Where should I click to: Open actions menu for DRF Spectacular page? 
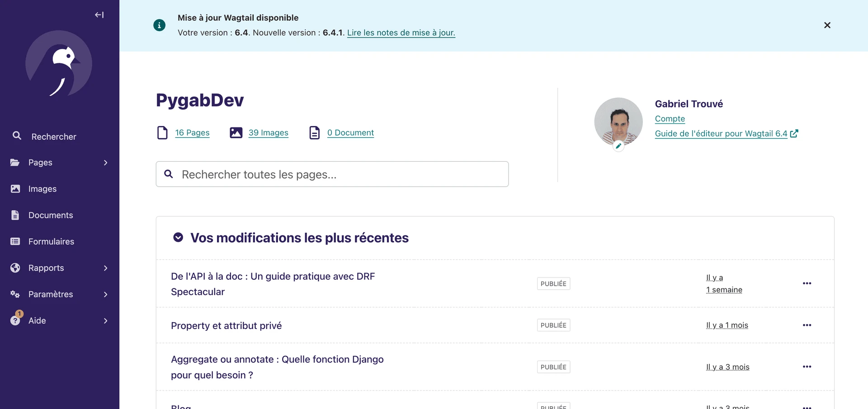point(807,283)
